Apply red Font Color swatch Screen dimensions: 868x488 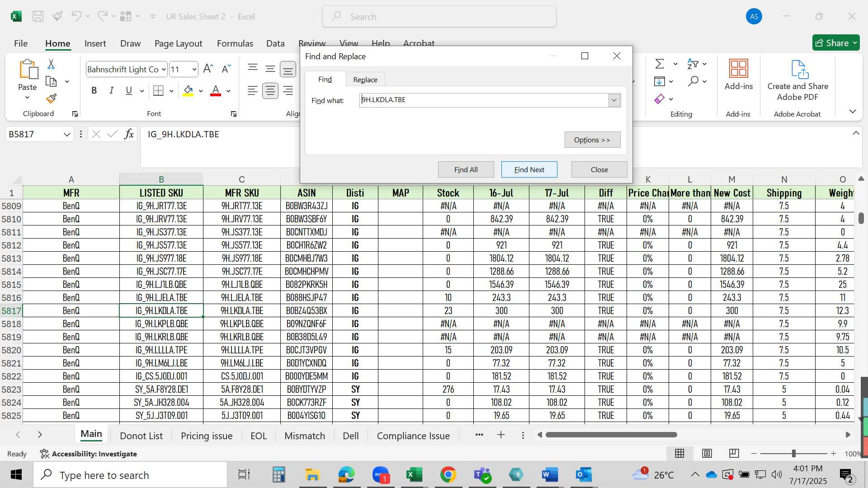tap(216, 91)
